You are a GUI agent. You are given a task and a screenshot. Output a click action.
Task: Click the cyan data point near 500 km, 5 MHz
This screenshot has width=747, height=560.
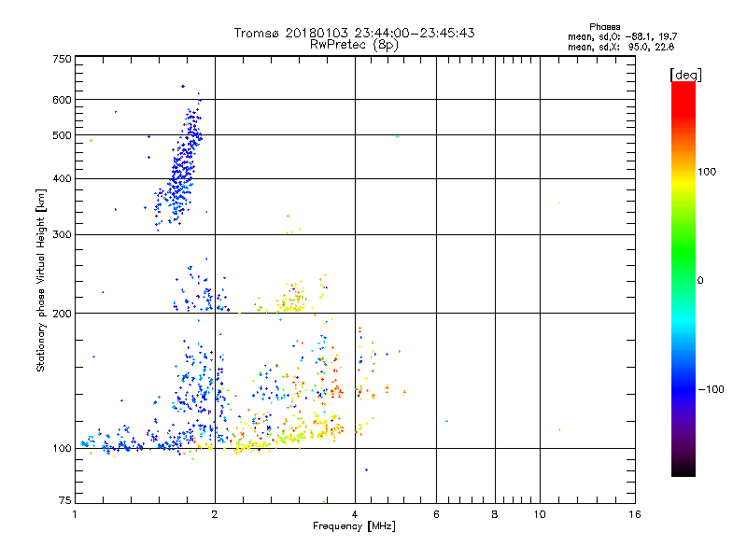(398, 136)
